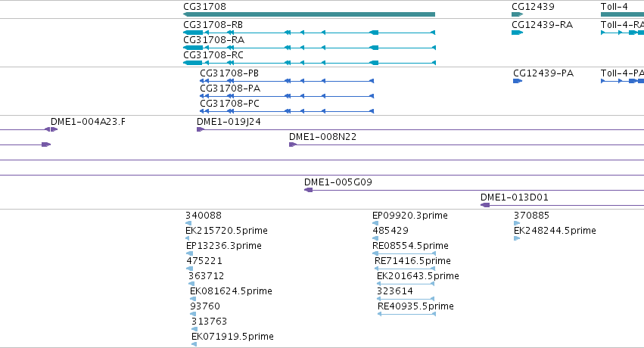Select the DME1-013D01 clone arrow
This screenshot has height=348, width=644.
(485, 205)
